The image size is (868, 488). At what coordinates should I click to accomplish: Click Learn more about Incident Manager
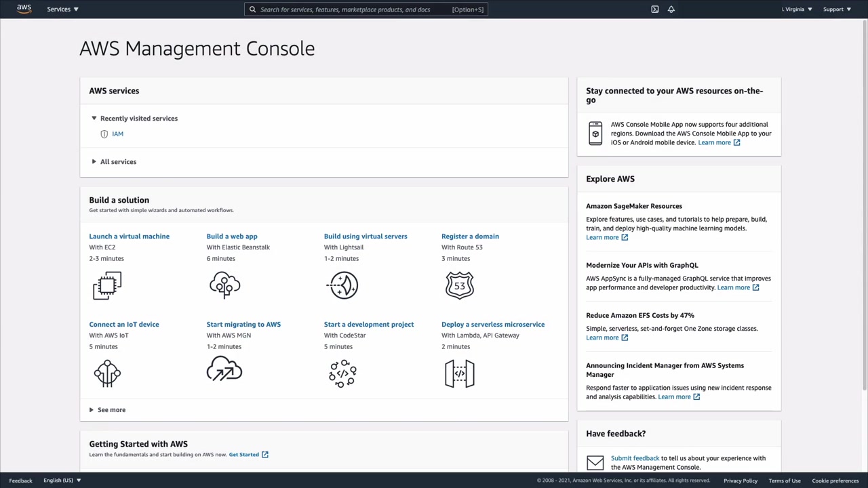point(674,397)
